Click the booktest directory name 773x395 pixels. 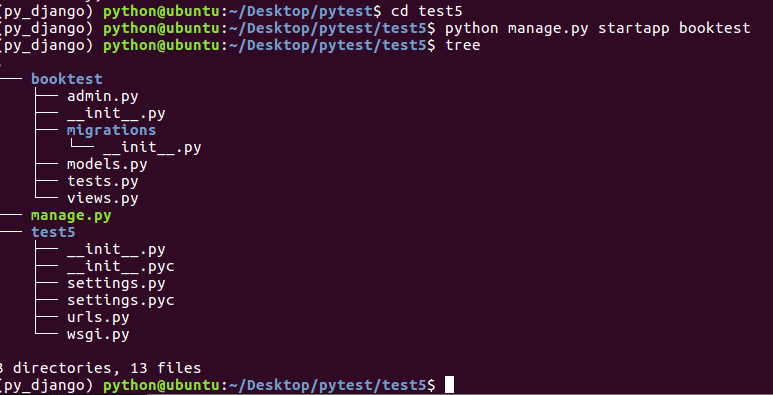(67, 79)
